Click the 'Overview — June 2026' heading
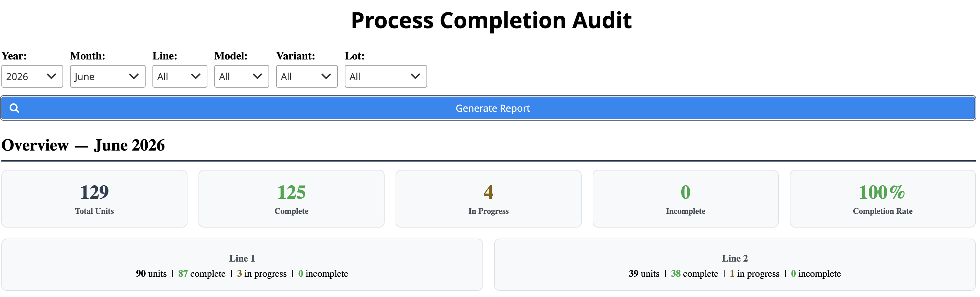The width and height of the screenshot is (980, 297). click(x=83, y=145)
